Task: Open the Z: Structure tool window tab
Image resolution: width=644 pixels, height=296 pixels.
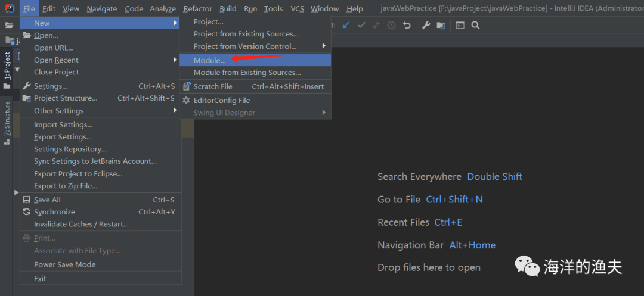Action: tap(7, 119)
